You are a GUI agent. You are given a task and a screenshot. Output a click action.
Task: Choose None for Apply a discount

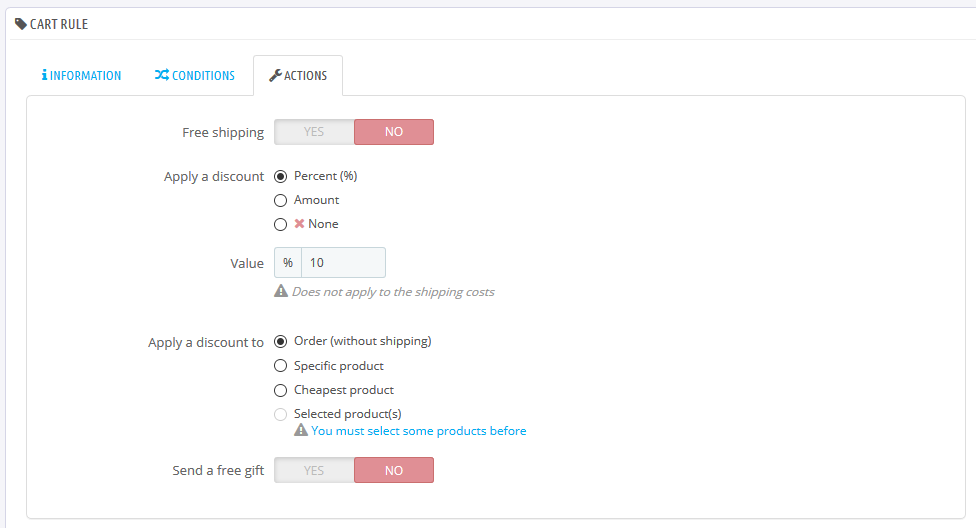[x=281, y=224]
